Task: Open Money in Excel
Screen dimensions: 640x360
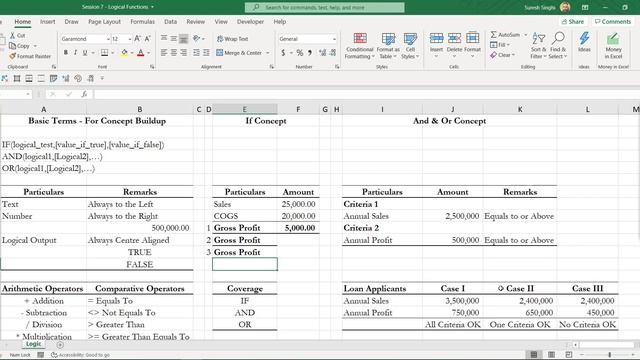Action: point(613,46)
